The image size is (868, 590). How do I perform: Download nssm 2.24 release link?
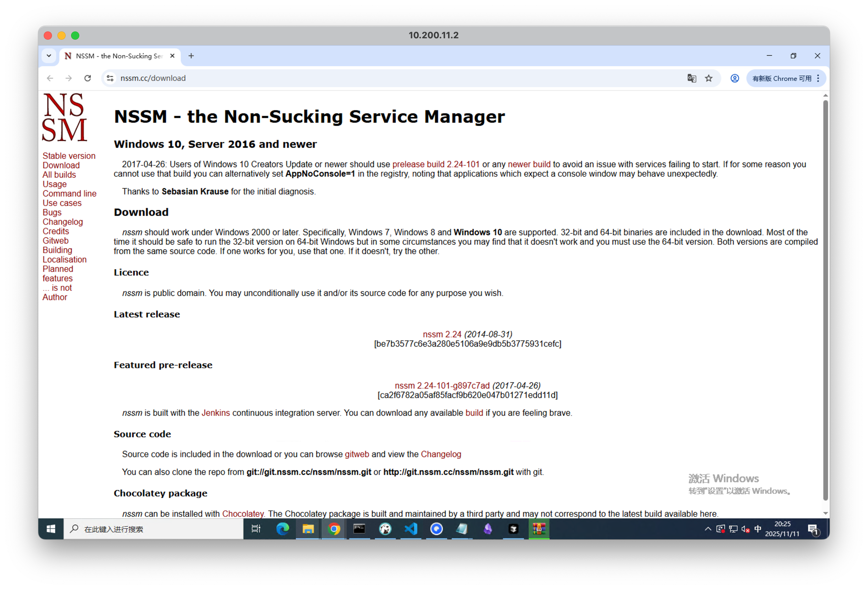click(442, 334)
